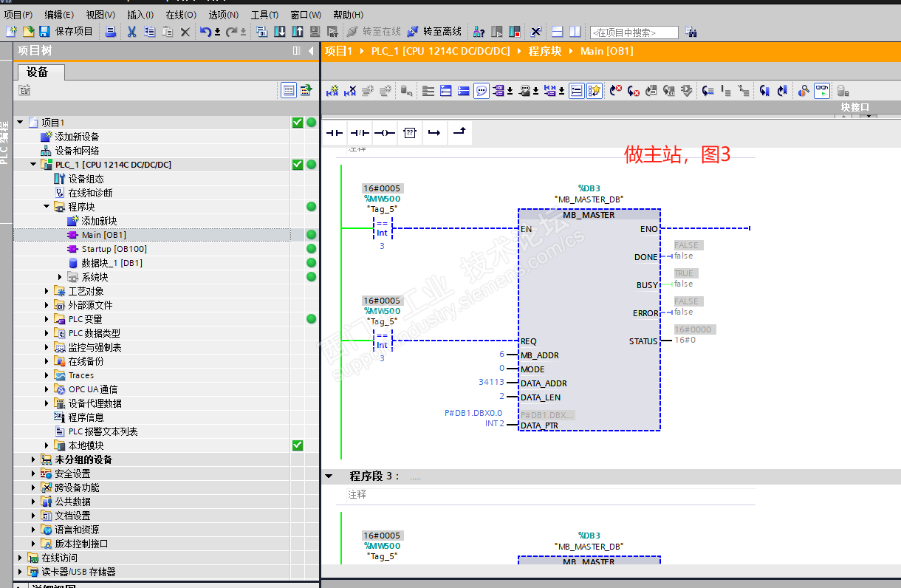Click the search in project input field

pyautogui.click(x=633, y=33)
